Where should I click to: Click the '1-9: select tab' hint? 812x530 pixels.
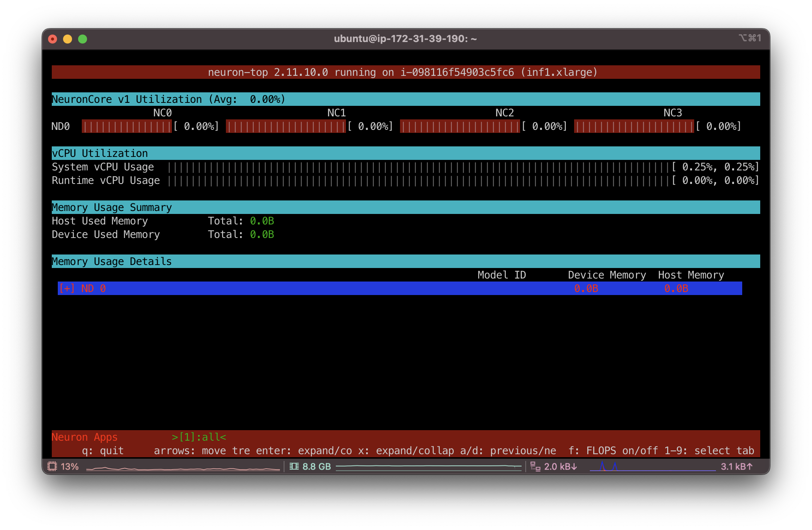tap(709, 451)
